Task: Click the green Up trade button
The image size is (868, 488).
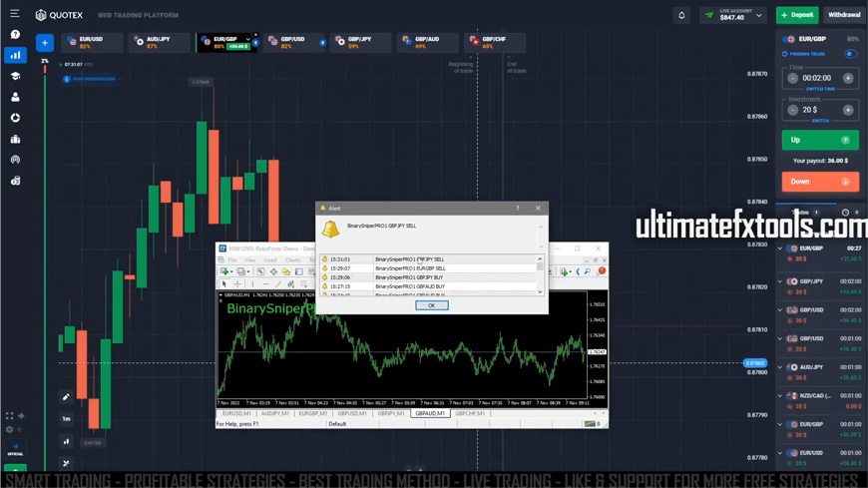Action: 820,140
